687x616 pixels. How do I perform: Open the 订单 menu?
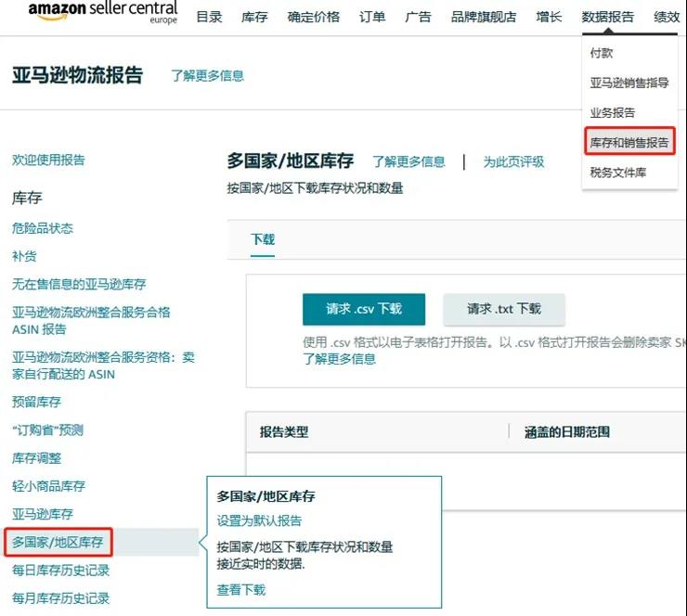[x=372, y=17]
